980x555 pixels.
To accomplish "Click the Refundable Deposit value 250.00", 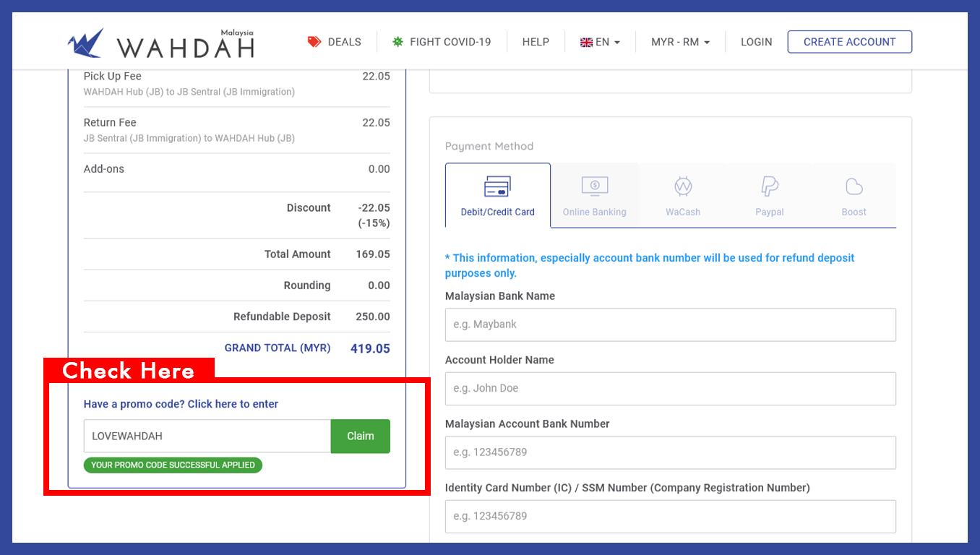I will pos(373,317).
